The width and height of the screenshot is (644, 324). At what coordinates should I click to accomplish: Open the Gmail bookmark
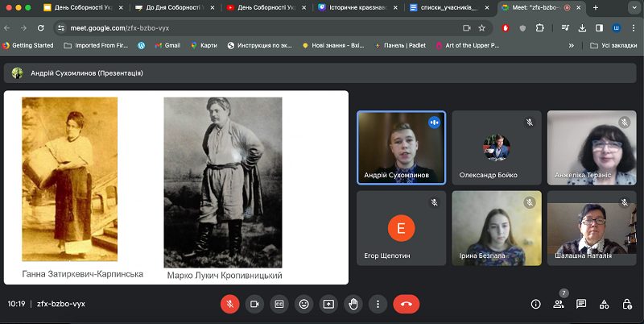pos(167,46)
